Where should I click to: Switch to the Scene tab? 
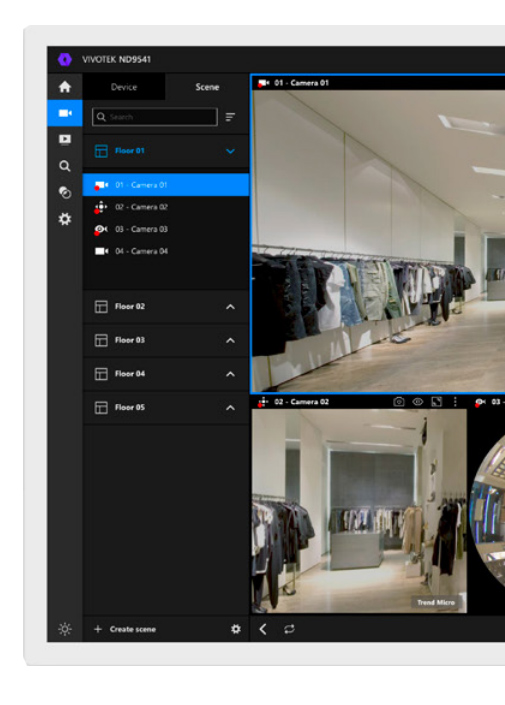pyautogui.click(x=207, y=87)
